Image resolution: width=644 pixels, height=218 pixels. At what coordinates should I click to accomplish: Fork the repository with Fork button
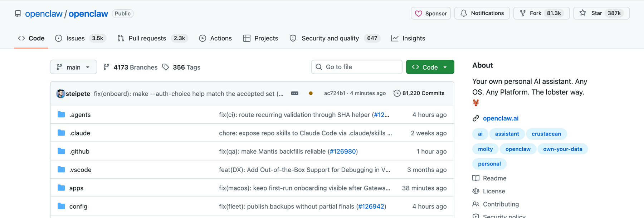(x=541, y=13)
